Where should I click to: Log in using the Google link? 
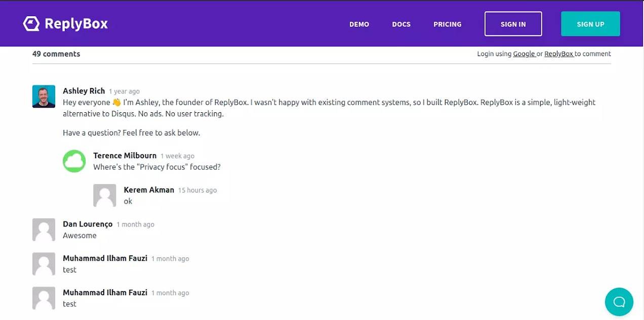click(524, 54)
